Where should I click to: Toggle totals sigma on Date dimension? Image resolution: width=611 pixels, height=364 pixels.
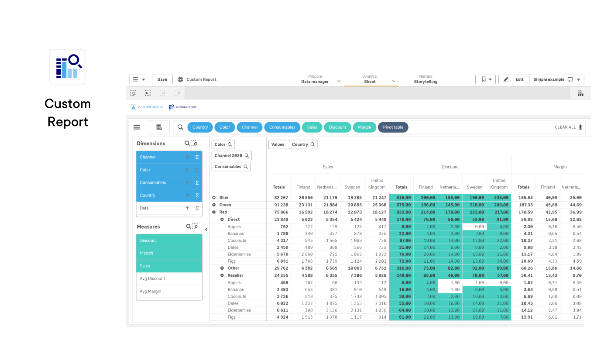pos(197,208)
